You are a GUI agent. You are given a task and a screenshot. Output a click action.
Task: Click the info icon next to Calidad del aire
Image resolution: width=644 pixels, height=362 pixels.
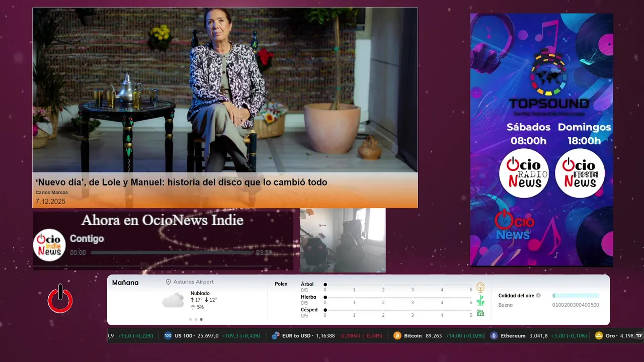click(x=538, y=296)
